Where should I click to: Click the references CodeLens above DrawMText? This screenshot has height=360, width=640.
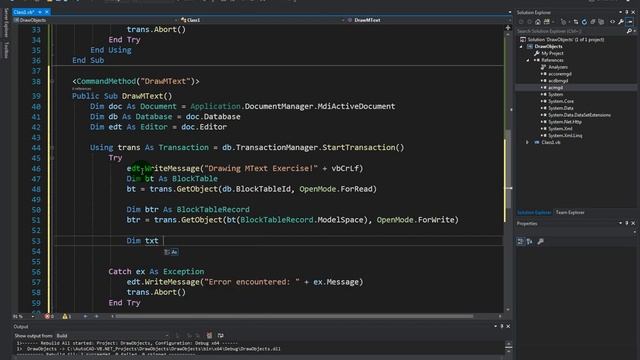(82, 89)
